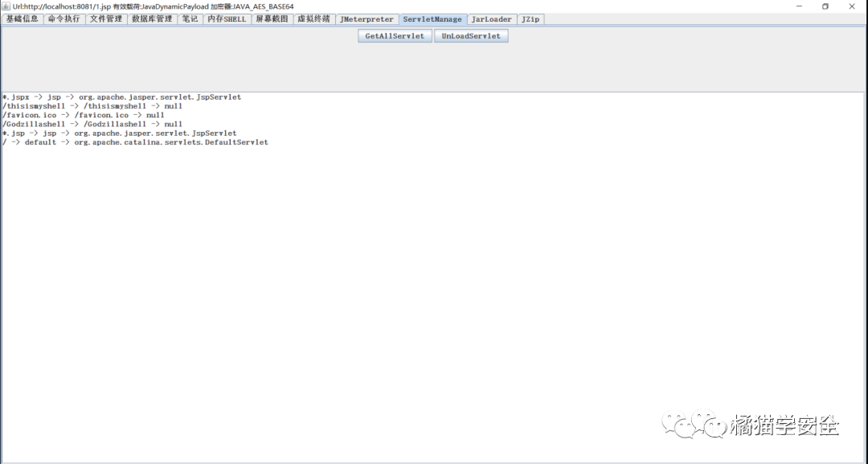This screenshot has height=464, width=868.
Task: Click the GetAllServlet button
Action: tap(395, 36)
